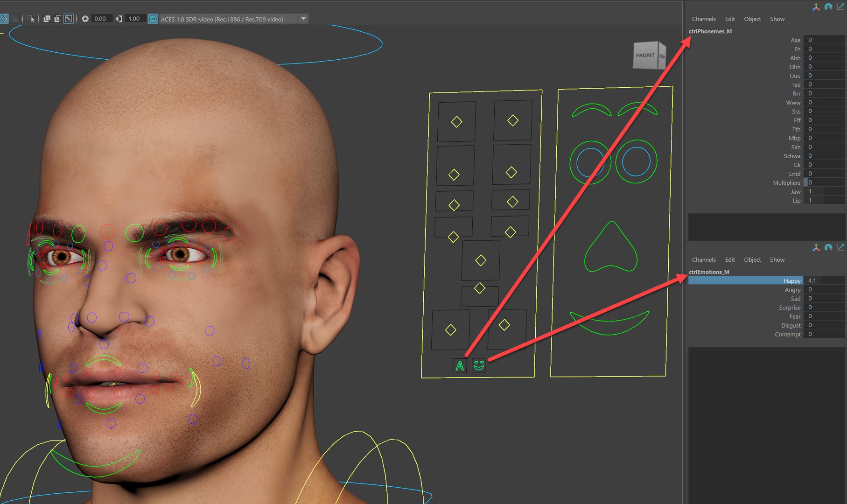The height and width of the screenshot is (504, 847).
Task: Click the ctrlPhonemes_M object name
Action: coord(710,31)
